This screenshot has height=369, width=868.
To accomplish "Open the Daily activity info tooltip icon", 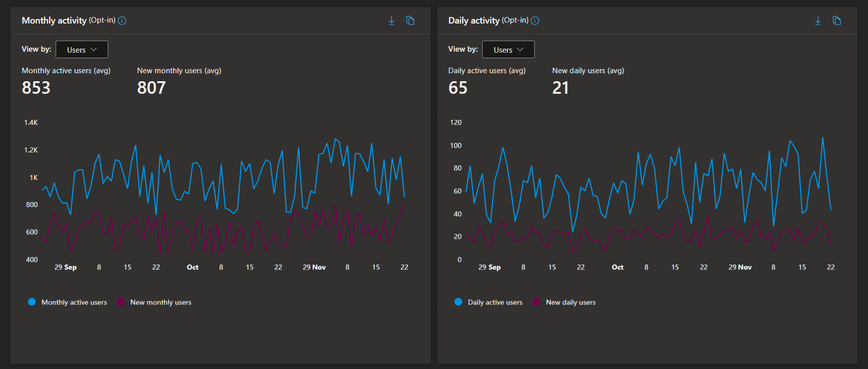I will point(535,21).
